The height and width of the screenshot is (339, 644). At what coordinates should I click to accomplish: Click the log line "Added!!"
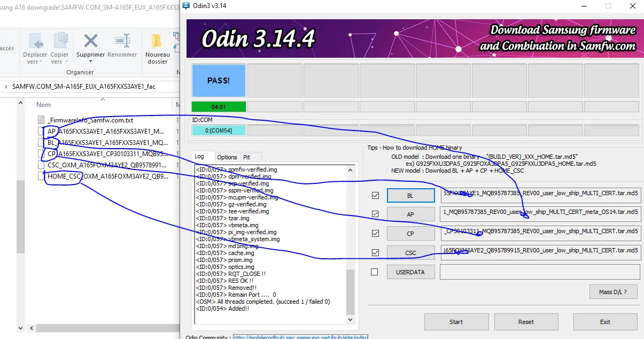click(222, 309)
